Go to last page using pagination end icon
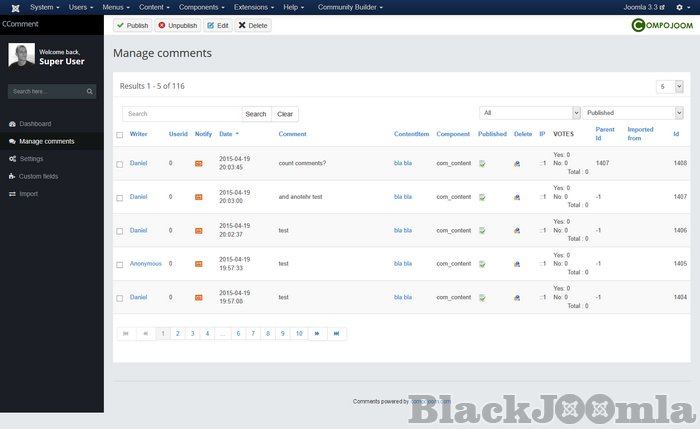Viewport: 700px width, 429px height. [336, 333]
